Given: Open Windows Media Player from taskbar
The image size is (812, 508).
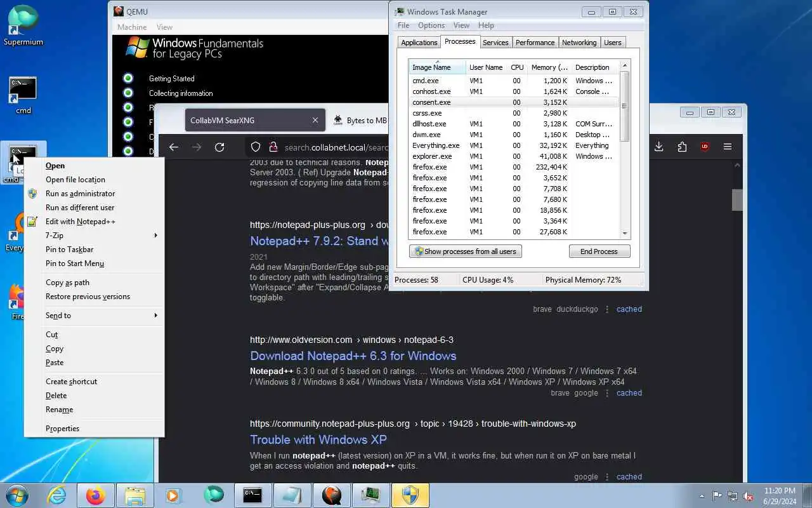Looking at the screenshot, I should click(173, 495).
